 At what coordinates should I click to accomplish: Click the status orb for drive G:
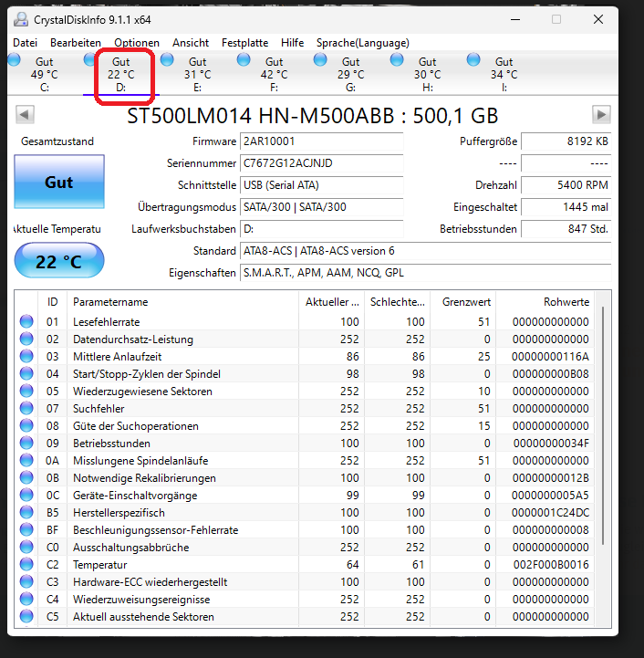click(320, 59)
